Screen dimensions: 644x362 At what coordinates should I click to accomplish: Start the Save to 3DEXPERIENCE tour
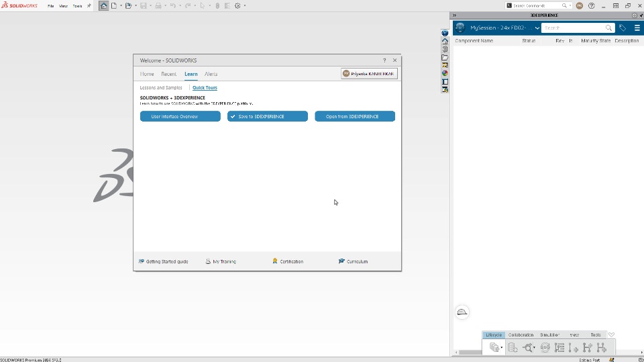[268, 116]
